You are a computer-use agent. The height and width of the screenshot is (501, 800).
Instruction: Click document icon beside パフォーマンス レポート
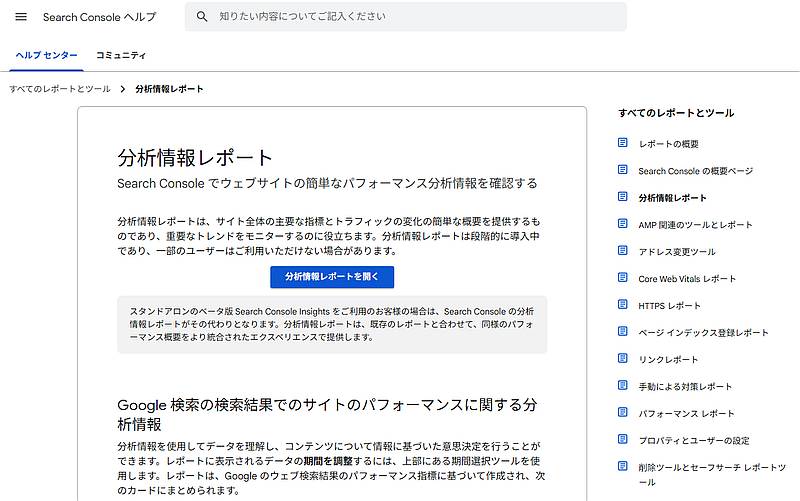click(622, 413)
